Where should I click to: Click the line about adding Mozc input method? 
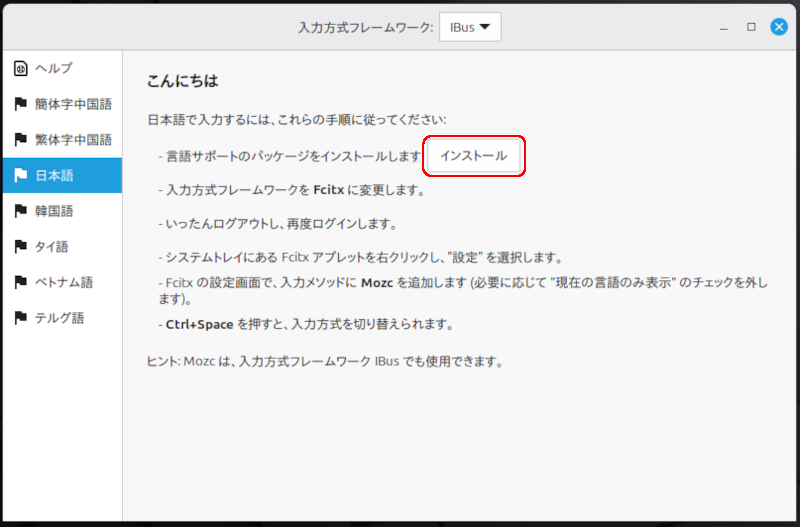(x=463, y=291)
